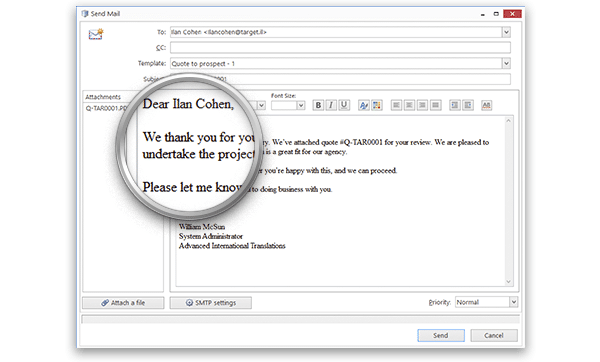This screenshot has height=362, width=600.
Task: Click the decrease indent button
Action: (x=455, y=105)
